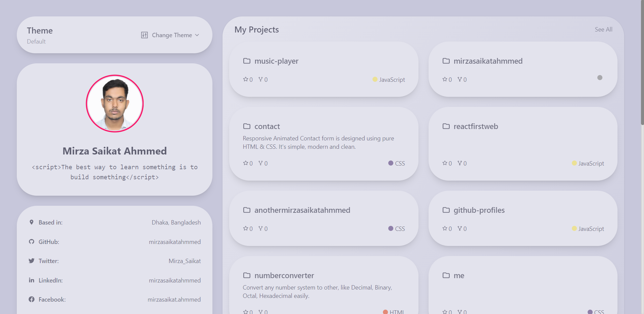Click the location pin icon

click(32, 222)
